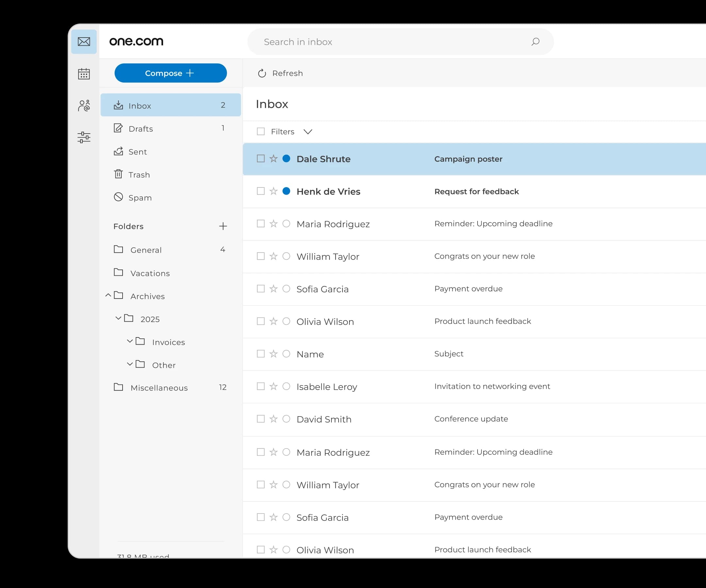
Task: Click the Compose button
Action: coord(170,73)
